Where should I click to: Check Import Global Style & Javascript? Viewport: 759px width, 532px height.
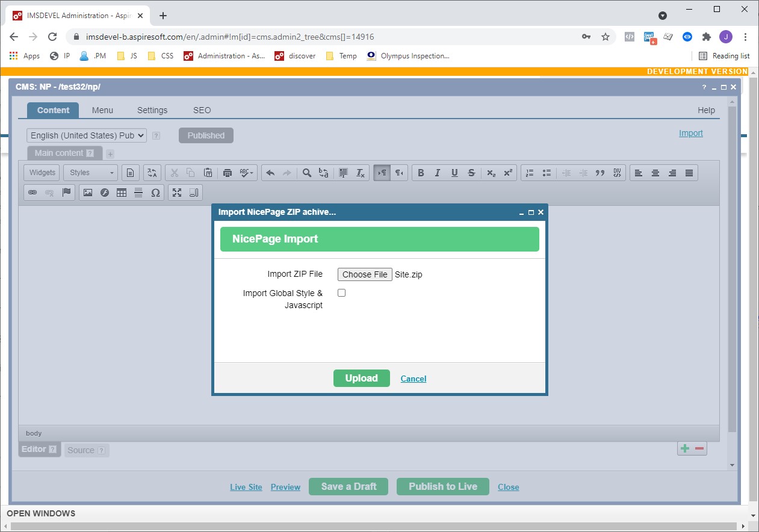coord(341,293)
